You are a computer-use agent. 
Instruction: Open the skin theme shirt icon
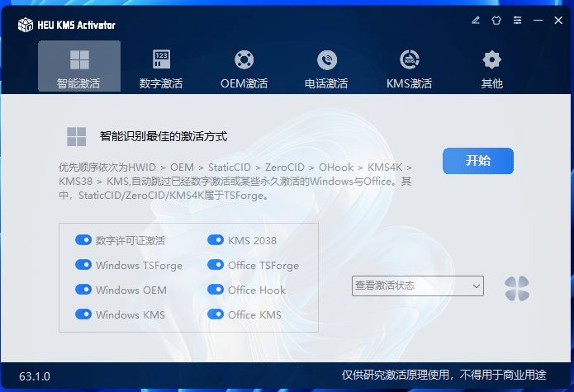(496, 20)
